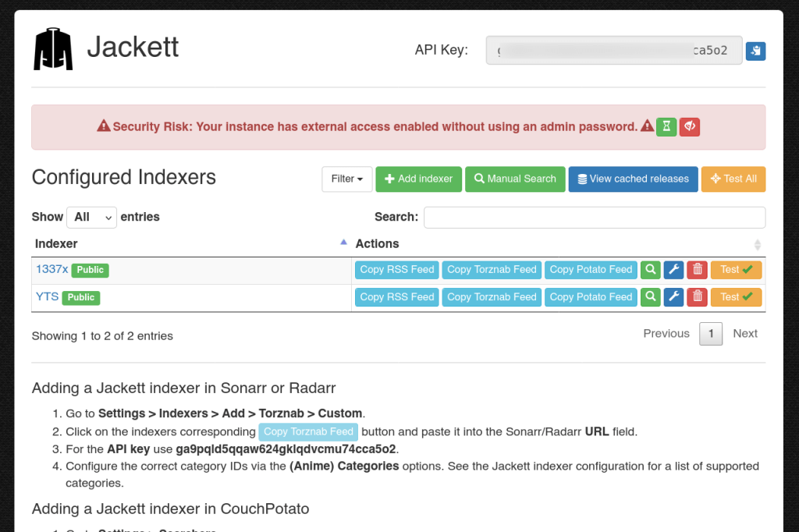Open the Filter dropdown
The width and height of the screenshot is (799, 532).
[347, 179]
